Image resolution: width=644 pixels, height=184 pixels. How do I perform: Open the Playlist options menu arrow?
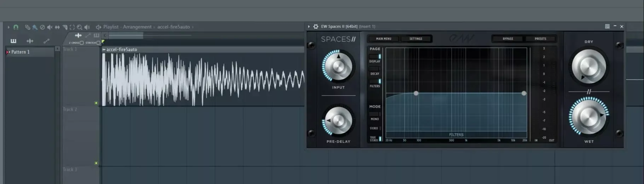point(8,27)
